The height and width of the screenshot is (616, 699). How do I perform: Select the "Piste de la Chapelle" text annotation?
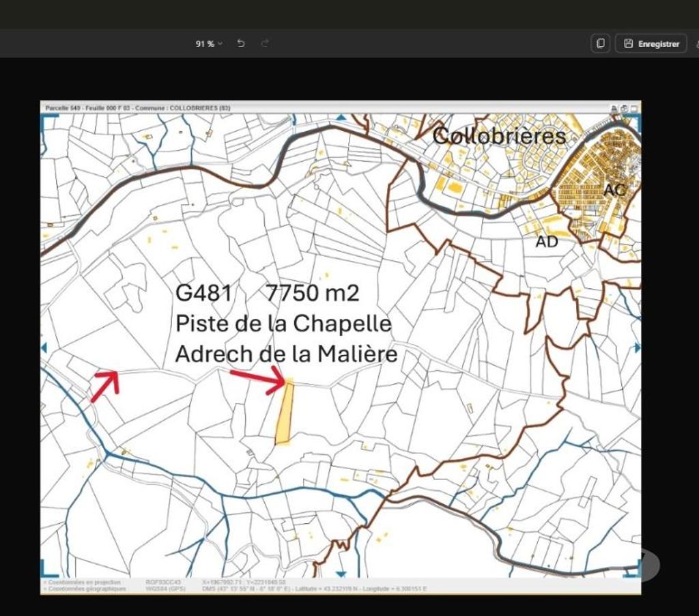(283, 324)
